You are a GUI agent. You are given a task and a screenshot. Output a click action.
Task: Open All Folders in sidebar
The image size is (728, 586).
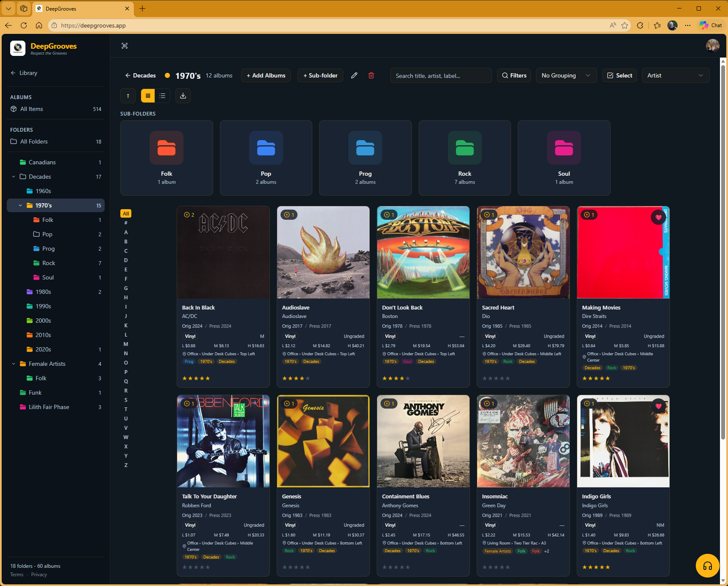click(56, 141)
